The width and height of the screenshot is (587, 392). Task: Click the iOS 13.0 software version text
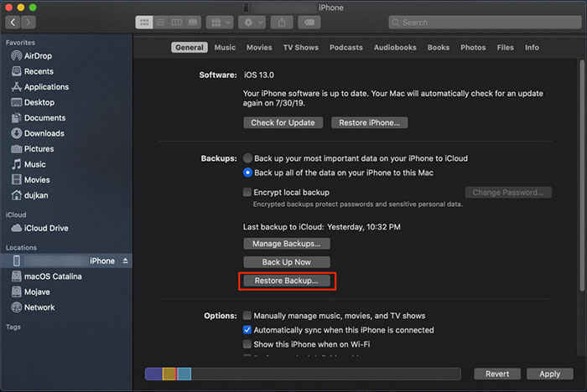pos(258,75)
